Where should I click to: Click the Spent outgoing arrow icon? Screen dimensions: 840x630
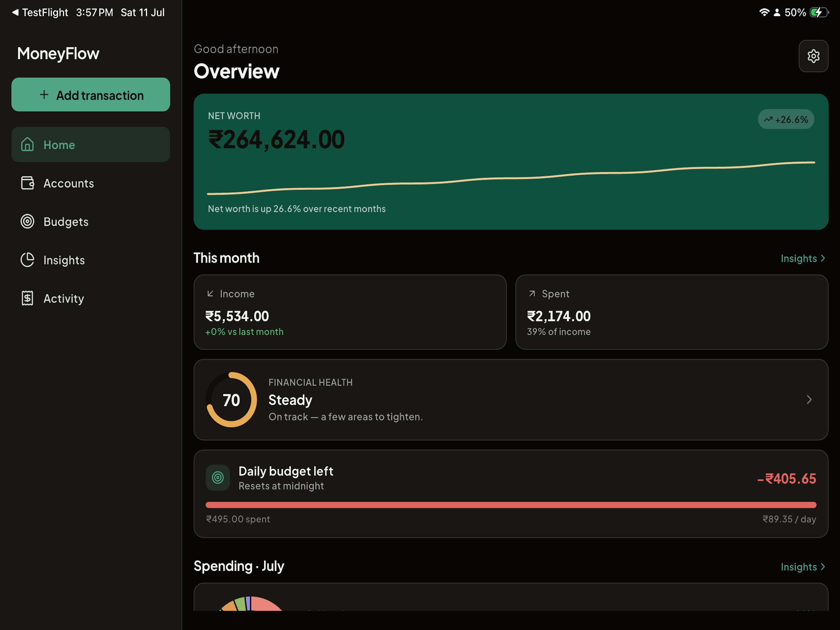532,294
